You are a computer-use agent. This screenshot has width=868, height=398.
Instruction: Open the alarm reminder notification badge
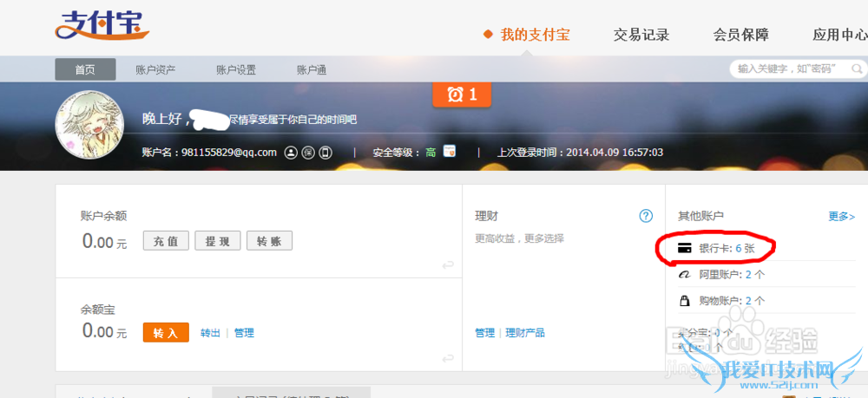pos(462,94)
